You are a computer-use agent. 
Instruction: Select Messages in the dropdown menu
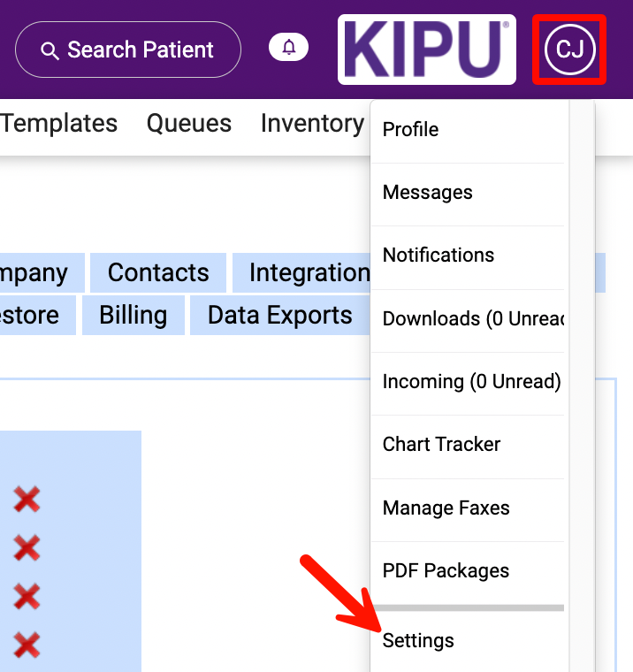(427, 192)
